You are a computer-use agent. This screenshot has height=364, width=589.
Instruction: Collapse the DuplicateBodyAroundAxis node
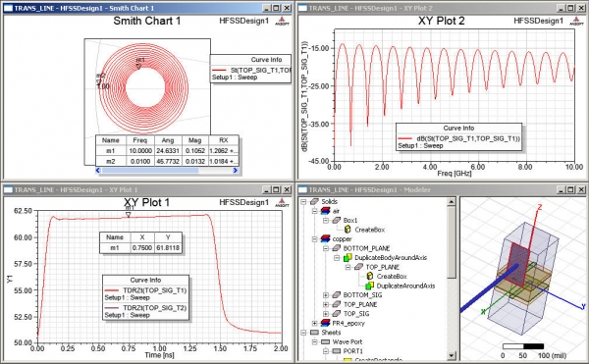point(337,258)
